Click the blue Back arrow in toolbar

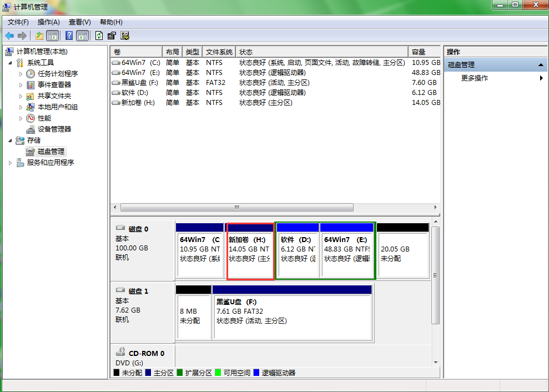(x=9, y=36)
